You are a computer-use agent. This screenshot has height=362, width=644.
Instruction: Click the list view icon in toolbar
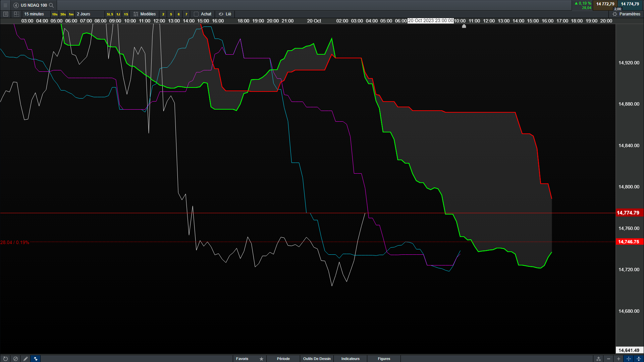[5, 14]
